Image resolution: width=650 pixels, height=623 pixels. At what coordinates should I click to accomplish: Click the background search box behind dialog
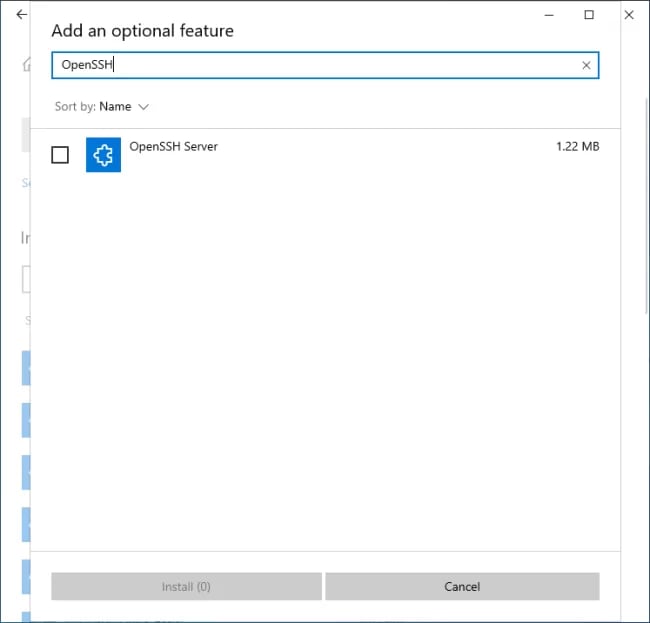click(26, 279)
